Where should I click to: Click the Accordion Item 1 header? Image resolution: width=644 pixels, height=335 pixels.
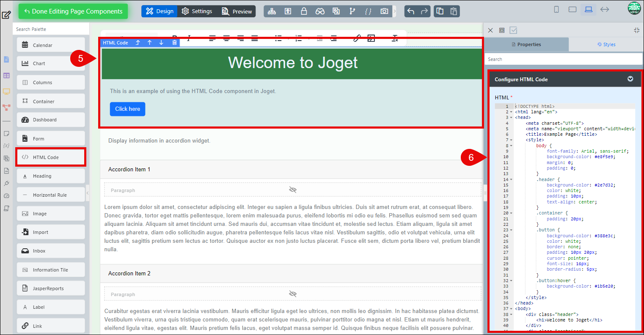[x=291, y=169]
